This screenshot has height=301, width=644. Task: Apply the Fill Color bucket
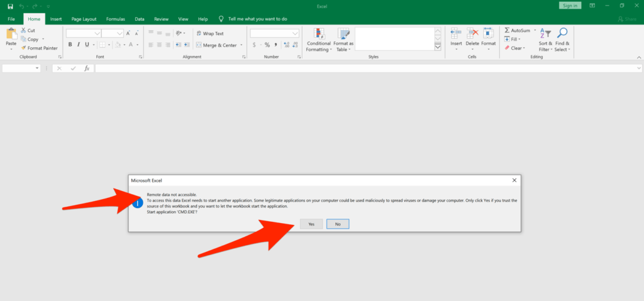[118, 45]
